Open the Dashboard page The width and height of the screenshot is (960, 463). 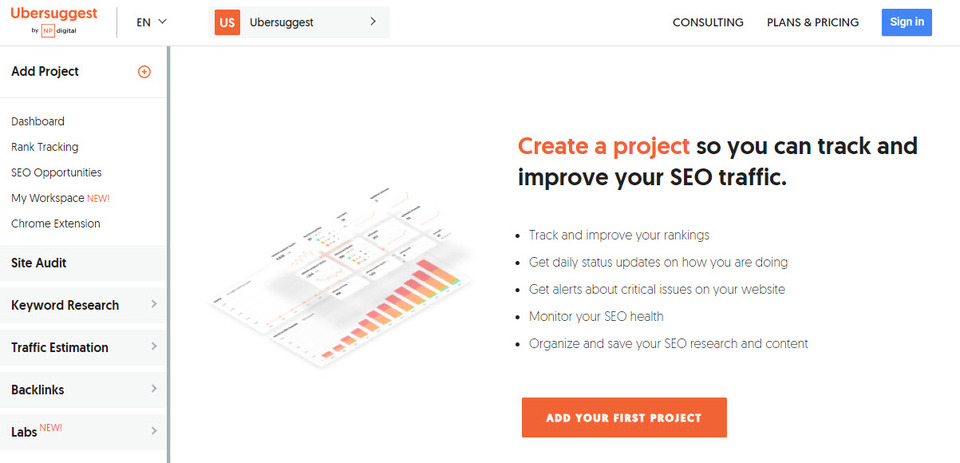pos(38,121)
